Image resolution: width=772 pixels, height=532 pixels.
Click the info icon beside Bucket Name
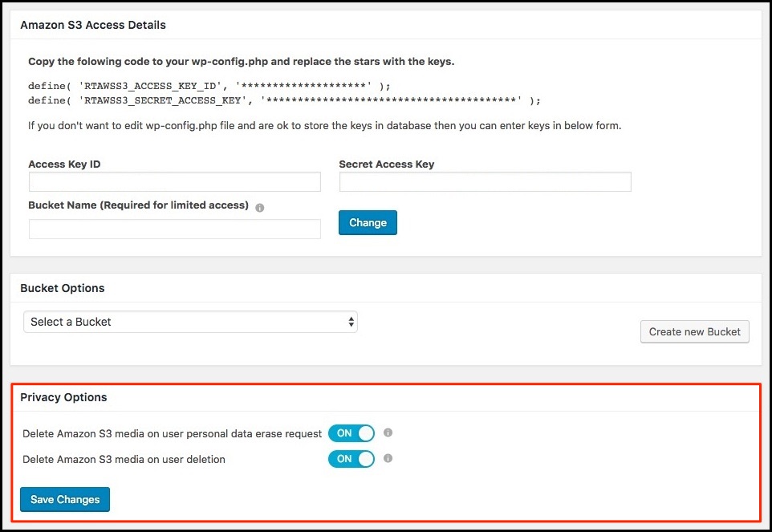coord(259,207)
